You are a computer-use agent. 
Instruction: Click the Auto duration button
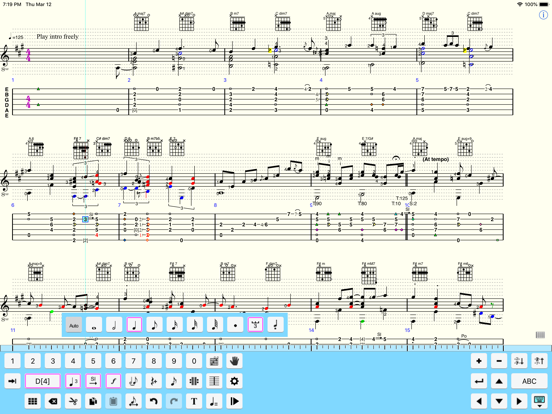click(74, 325)
